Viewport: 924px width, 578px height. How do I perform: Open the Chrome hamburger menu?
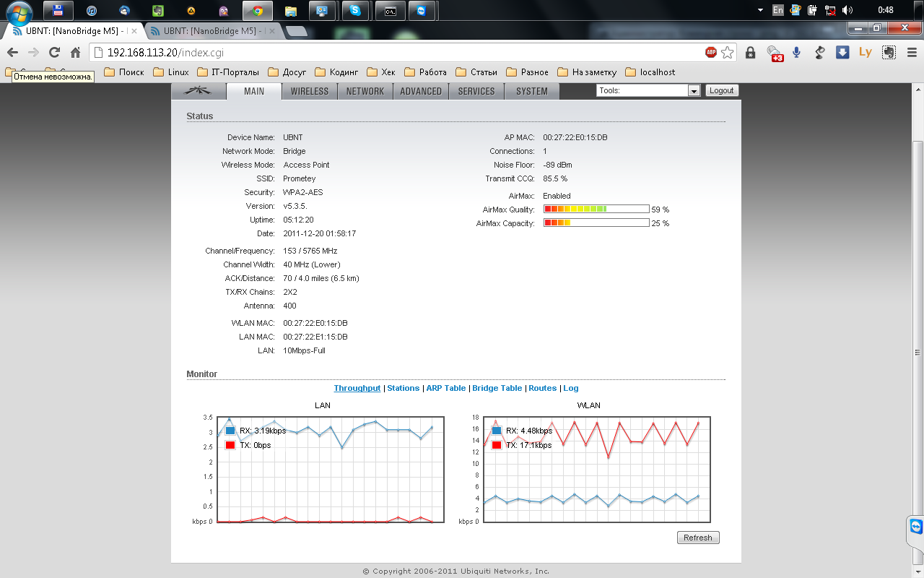click(x=912, y=52)
